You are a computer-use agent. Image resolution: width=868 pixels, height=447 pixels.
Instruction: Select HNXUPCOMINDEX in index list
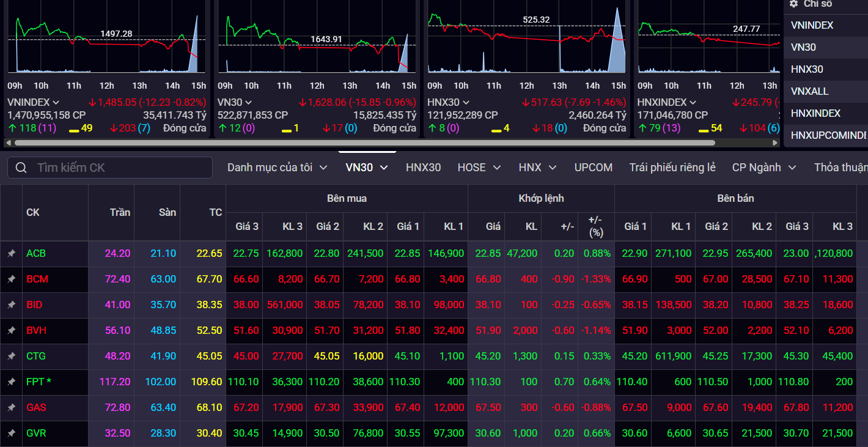(x=826, y=136)
